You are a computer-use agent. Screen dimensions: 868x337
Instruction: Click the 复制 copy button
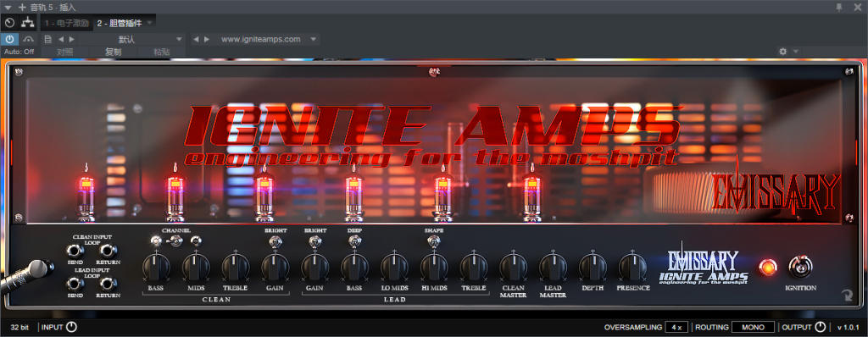tap(114, 52)
